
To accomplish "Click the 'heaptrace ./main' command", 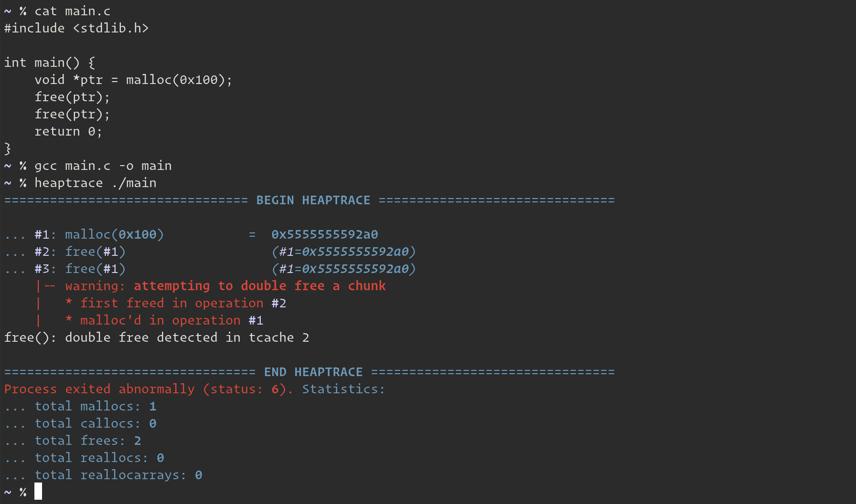I will (96, 183).
